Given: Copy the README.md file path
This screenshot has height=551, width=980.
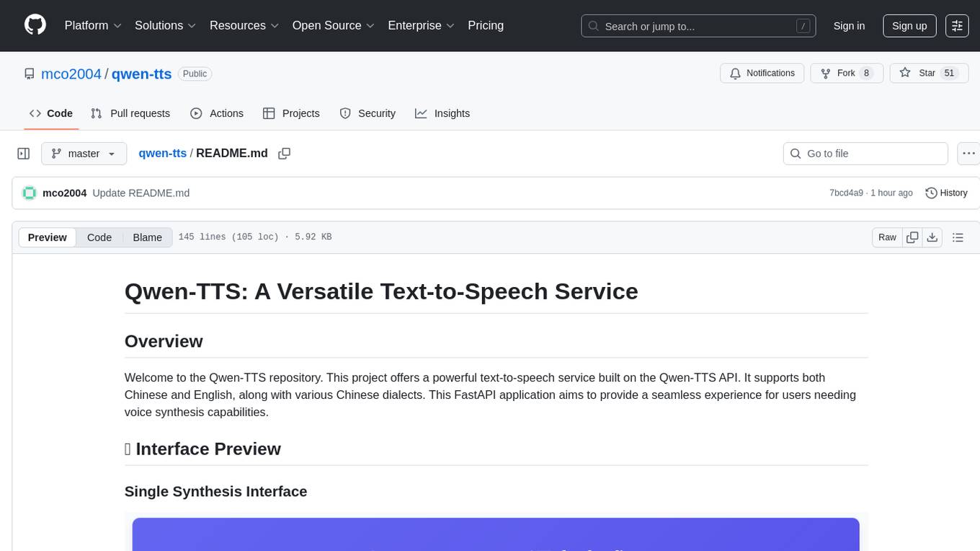Looking at the screenshot, I should [284, 154].
